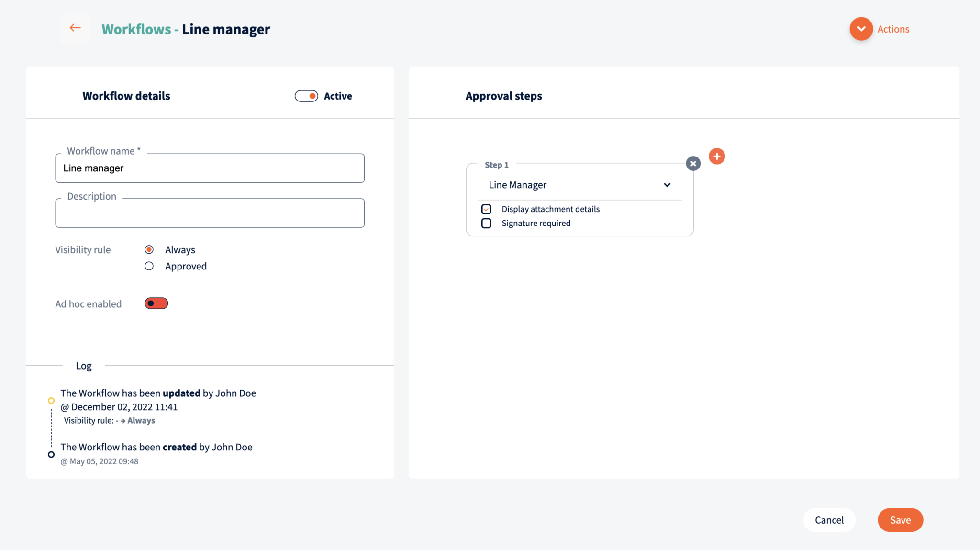Click the plus icon to add approval step

pos(716,156)
